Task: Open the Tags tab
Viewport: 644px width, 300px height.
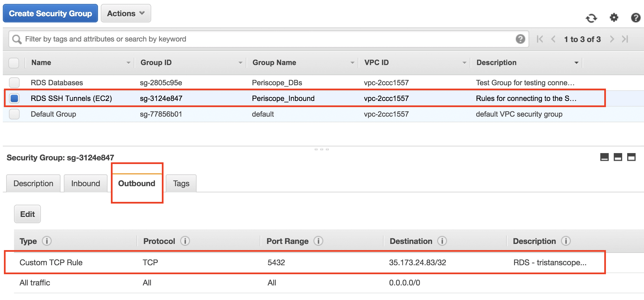Action: point(181,183)
